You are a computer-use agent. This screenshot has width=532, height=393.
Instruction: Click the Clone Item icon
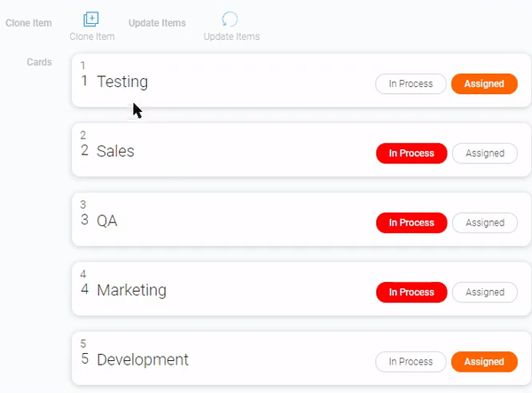pos(91,19)
